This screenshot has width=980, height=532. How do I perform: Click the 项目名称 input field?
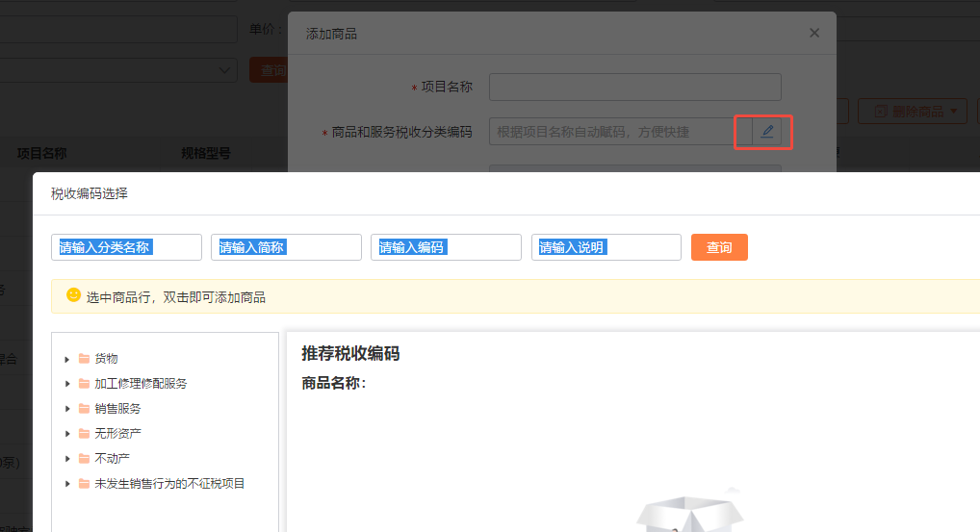[635, 87]
